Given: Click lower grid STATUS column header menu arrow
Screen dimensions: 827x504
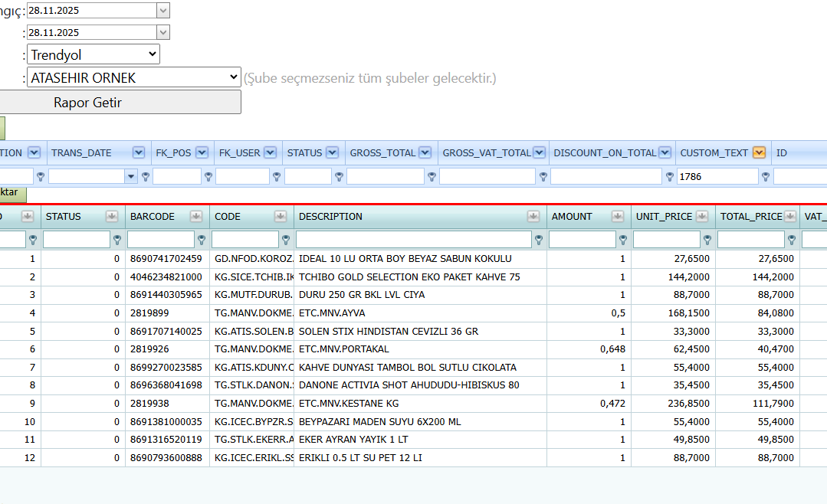Looking at the screenshot, I should [x=112, y=216].
